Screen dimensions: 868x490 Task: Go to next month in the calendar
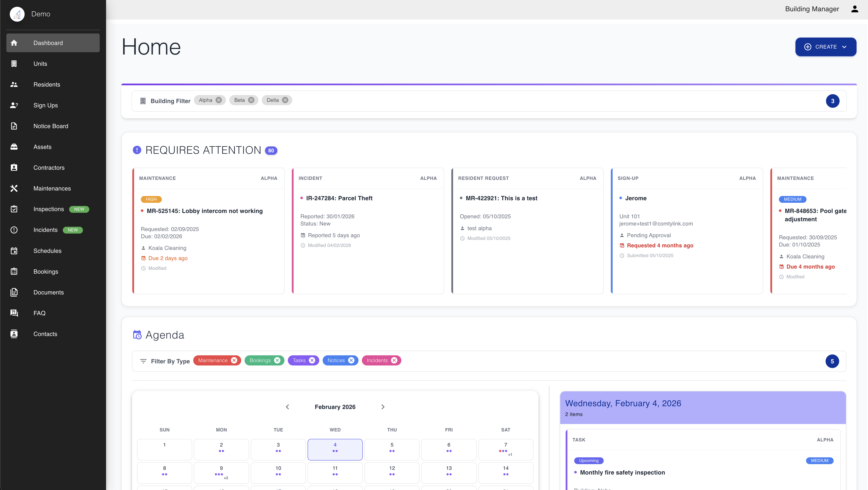(x=382, y=407)
